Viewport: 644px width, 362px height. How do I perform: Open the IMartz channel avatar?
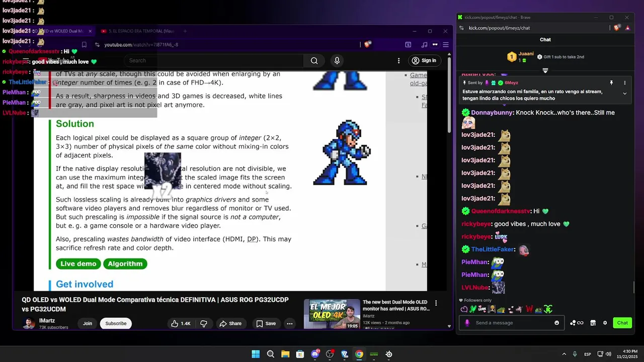pos(29,323)
